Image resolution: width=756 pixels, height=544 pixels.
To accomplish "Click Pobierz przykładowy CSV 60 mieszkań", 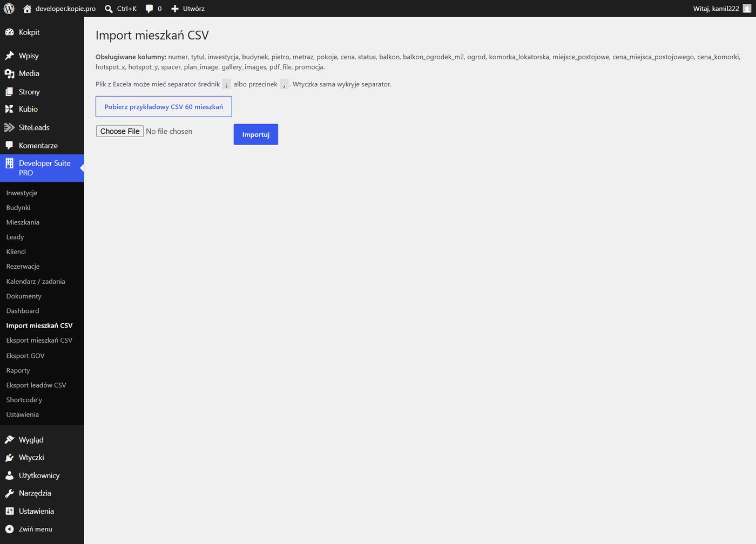I will (164, 107).
